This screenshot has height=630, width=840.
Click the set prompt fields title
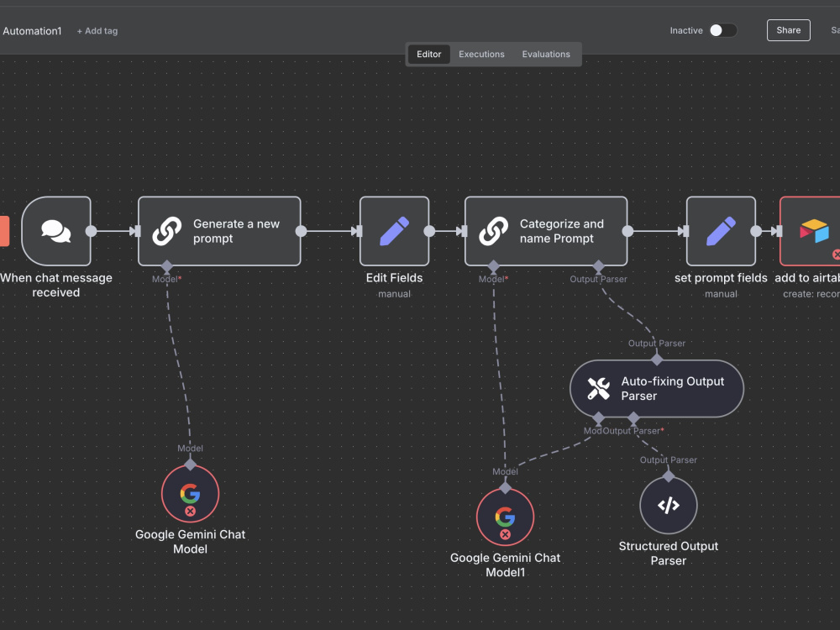coord(721,278)
